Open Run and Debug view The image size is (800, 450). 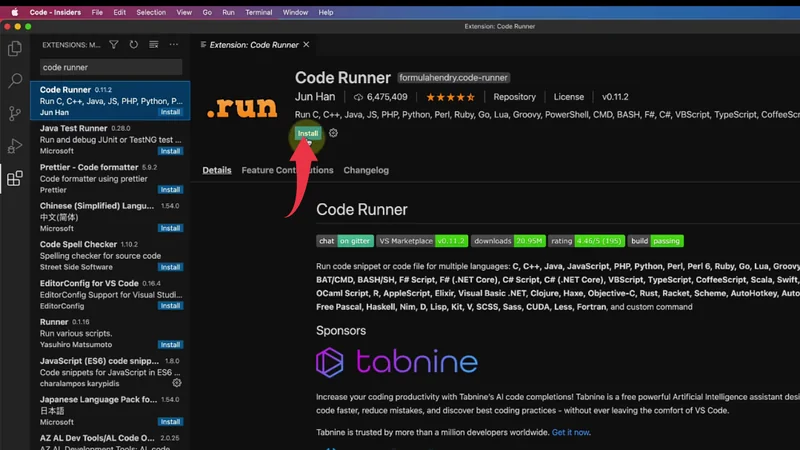15,146
